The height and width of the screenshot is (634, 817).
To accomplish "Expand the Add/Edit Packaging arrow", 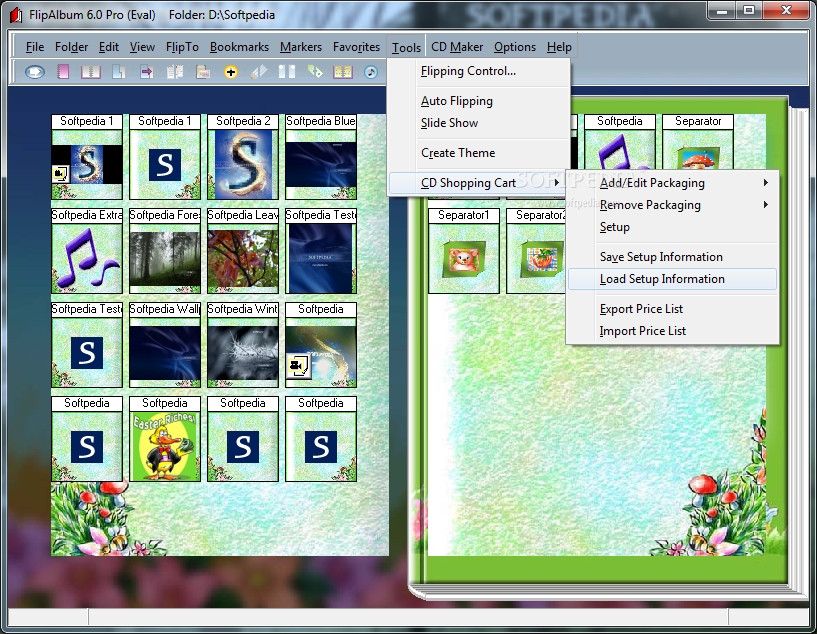I will pos(765,182).
